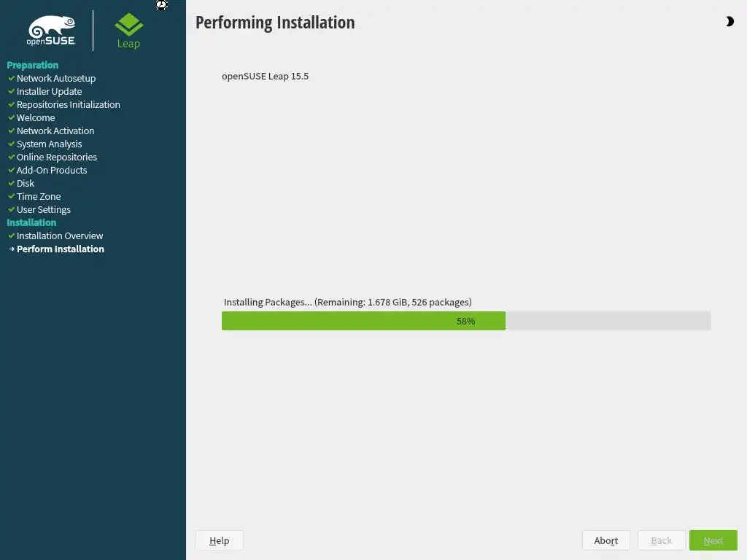Click the Installing Packages remaining status text
This screenshot has height=560, width=747.
[x=348, y=302]
